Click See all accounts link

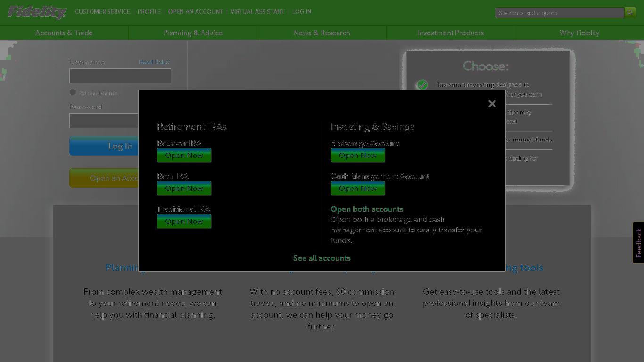click(x=322, y=258)
